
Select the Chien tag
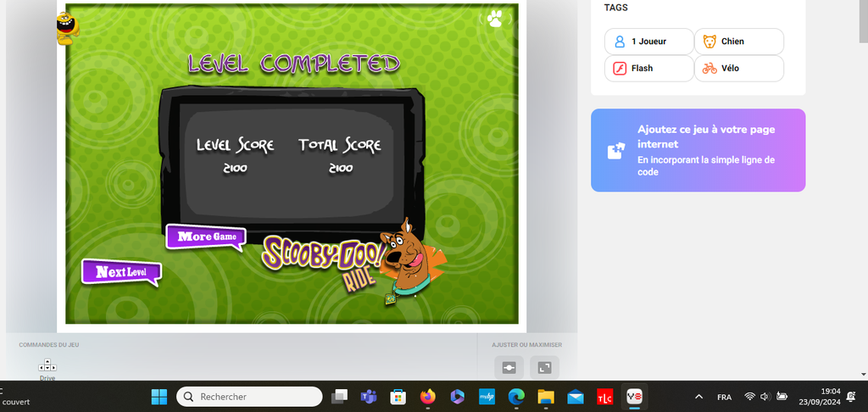point(739,42)
